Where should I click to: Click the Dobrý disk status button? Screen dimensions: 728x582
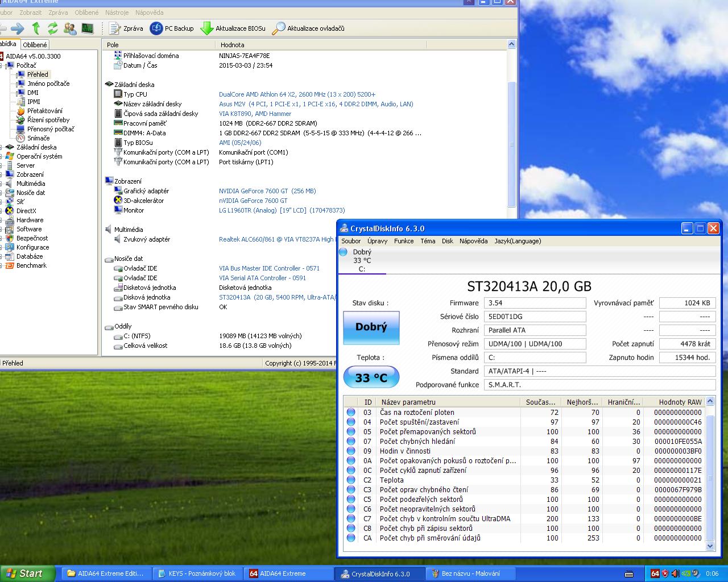[x=371, y=327]
